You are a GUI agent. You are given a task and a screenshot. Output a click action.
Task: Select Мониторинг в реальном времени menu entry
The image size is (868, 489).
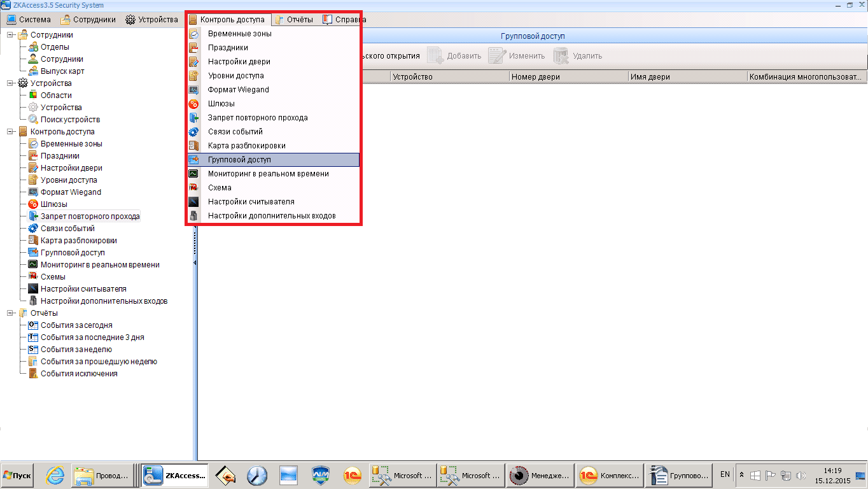point(268,174)
